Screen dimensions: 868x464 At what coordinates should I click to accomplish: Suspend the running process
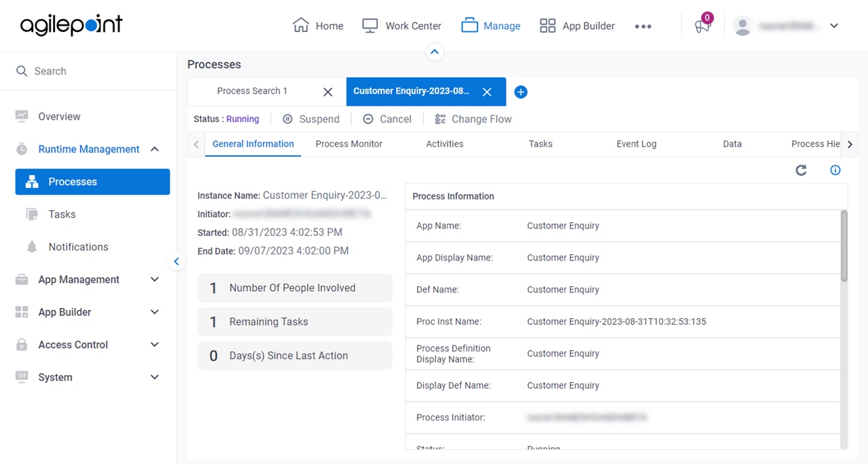(x=311, y=119)
